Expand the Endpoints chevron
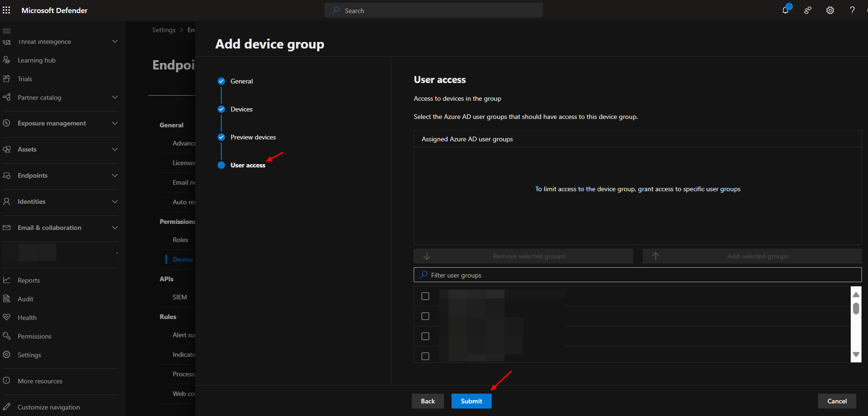The width and height of the screenshot is (868, 416). [x=115, y=175]
